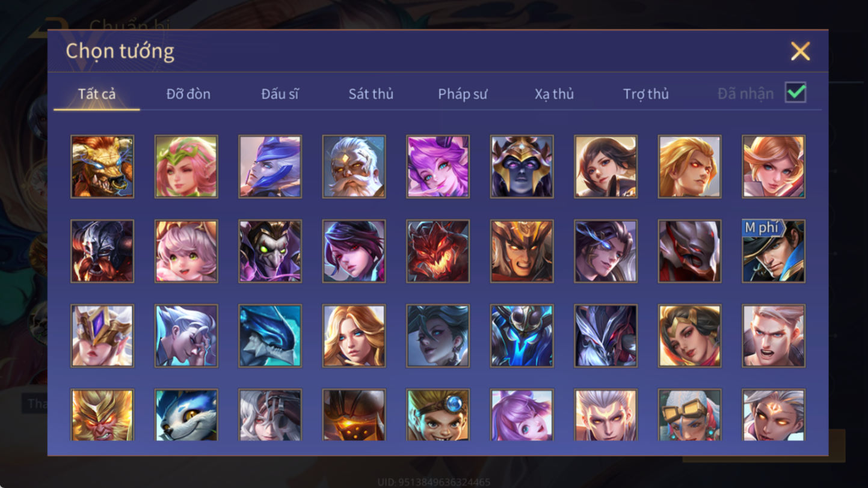868x488 pixels.
Task: Close the Chọn tướng dialog
Action: click(x=801, y=51)
